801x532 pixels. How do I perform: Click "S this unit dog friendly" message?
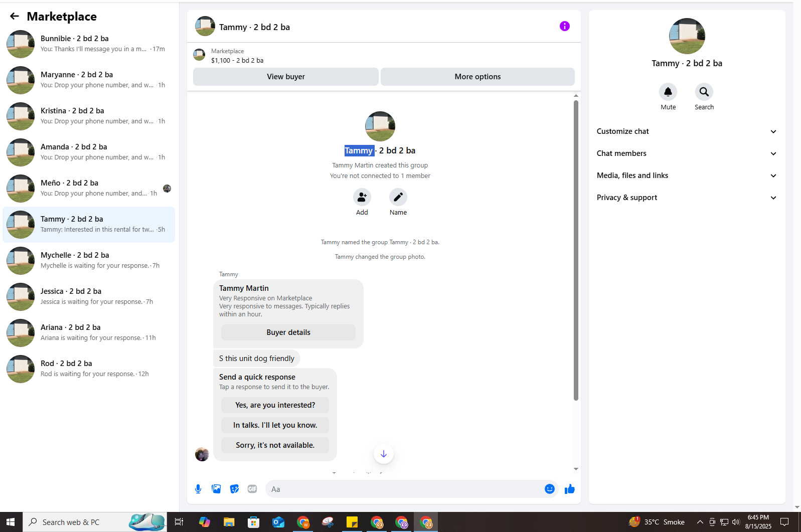coord(257,359)
